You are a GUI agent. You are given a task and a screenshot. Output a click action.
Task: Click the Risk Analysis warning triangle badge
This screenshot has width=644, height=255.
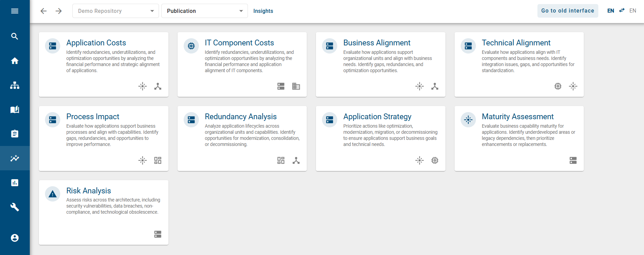point(53,194)
